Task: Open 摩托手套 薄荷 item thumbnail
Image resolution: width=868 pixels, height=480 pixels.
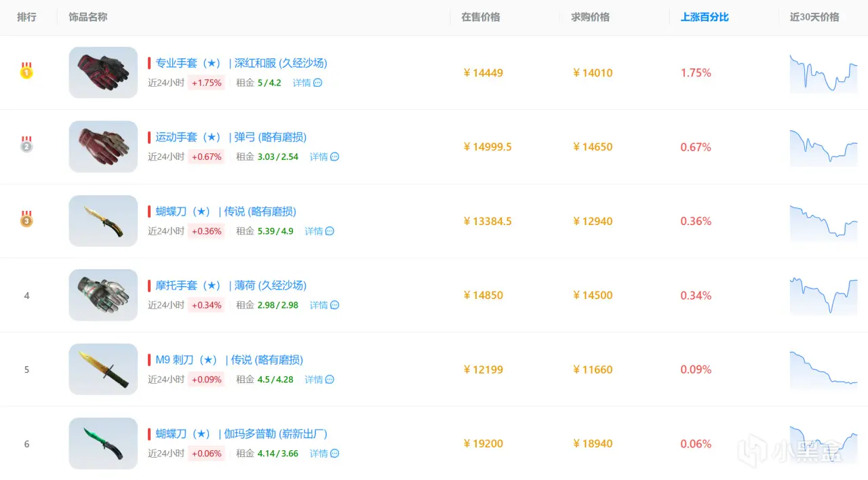Action: (x=103, y=295)
